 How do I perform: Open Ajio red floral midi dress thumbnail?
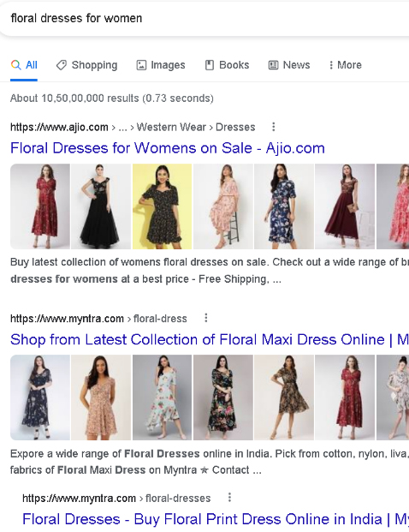[40, 206]
